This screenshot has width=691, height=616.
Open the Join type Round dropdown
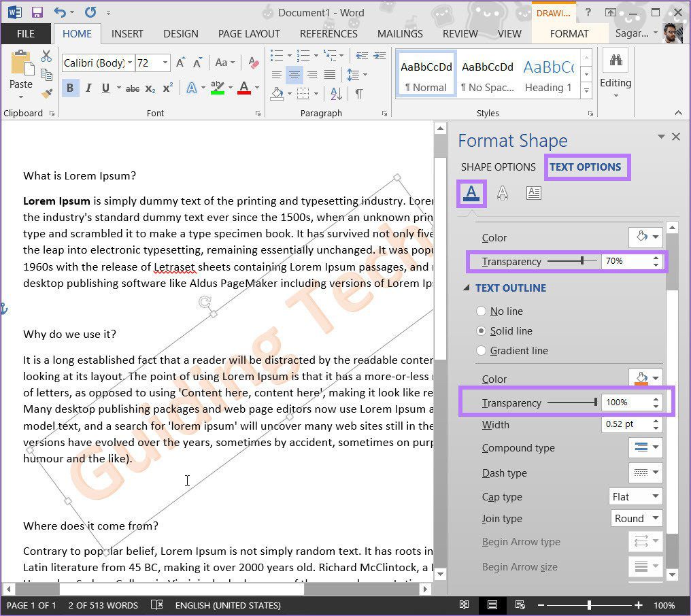point(637,518)
